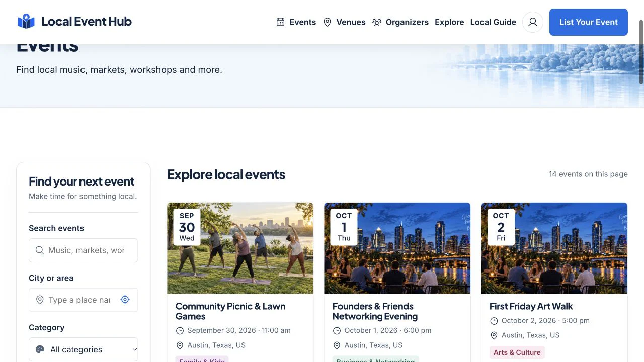Use current location target icon in City field
The width and height of the screenshot is (644, 362).
tap(125, 300)
